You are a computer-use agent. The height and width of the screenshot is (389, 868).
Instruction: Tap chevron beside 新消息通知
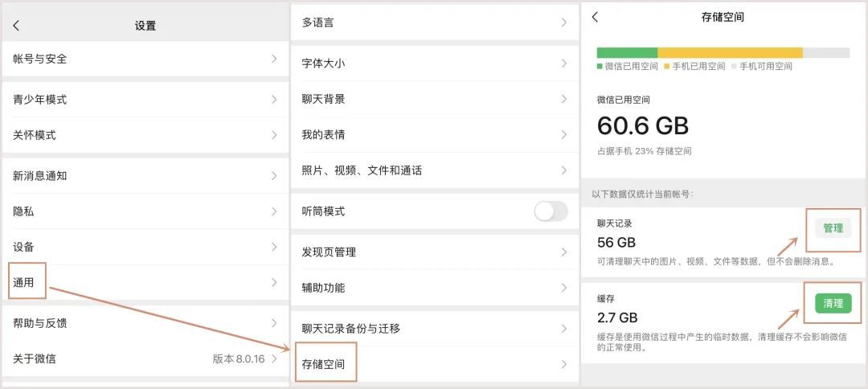274,176
